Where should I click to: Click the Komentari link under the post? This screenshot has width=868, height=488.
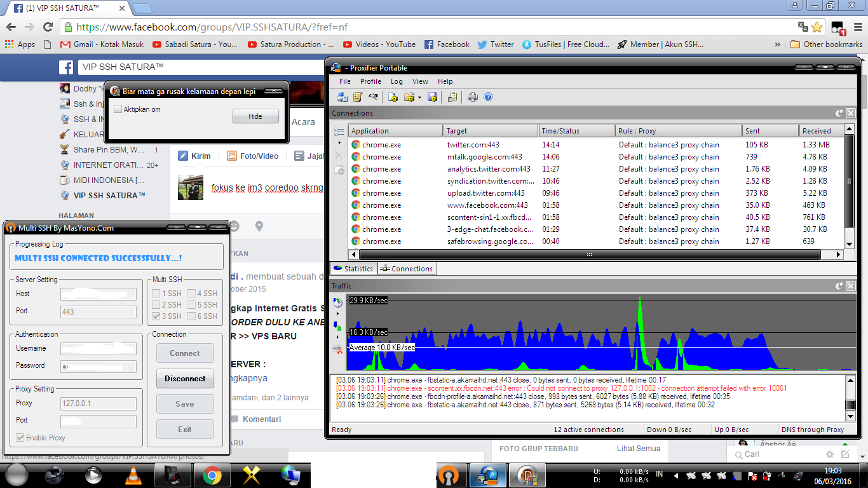point(255,419)
